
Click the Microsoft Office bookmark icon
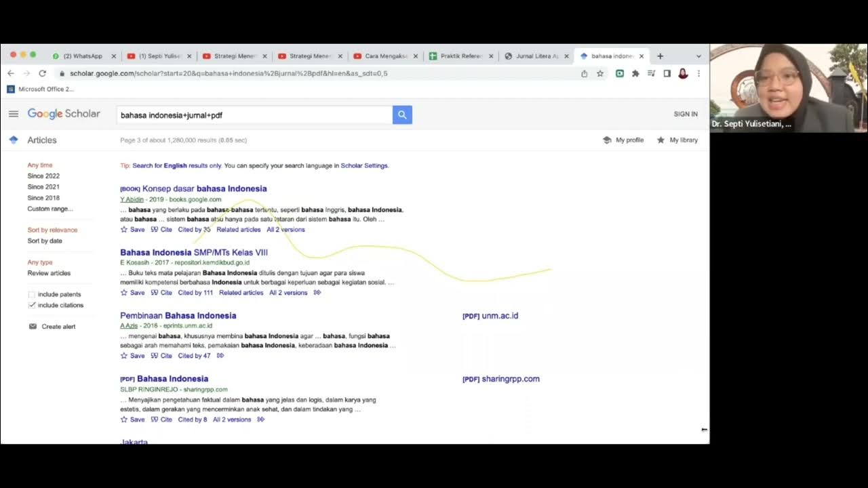tap(11, 89)
